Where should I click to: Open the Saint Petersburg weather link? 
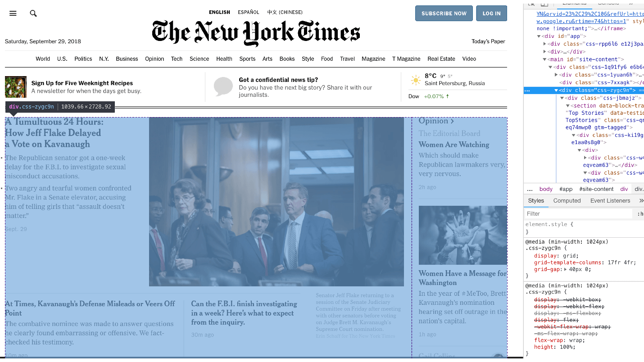click(x=455, y=83)
